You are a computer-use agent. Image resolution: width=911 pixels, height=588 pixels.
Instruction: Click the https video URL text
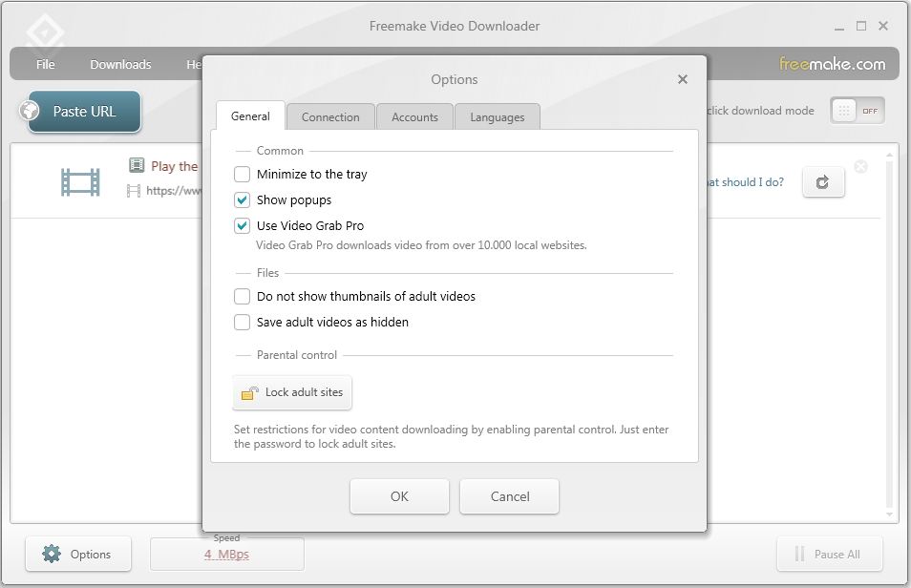click(174, 191)
